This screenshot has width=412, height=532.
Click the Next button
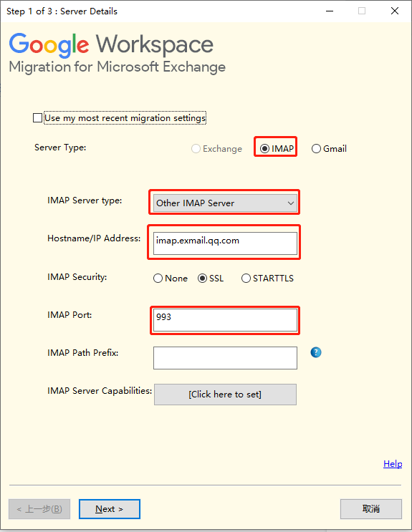pyautogui.click(x=110, y=509)
